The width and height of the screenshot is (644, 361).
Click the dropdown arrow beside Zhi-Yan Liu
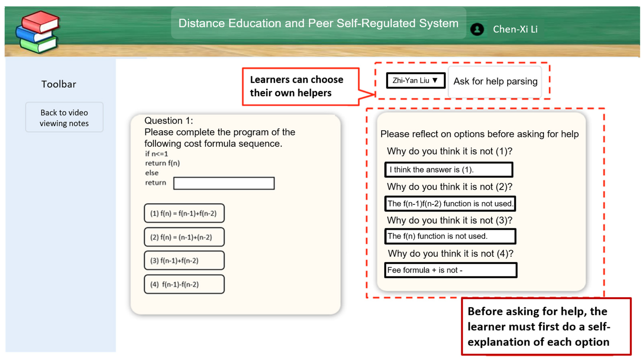coord(435,81)
